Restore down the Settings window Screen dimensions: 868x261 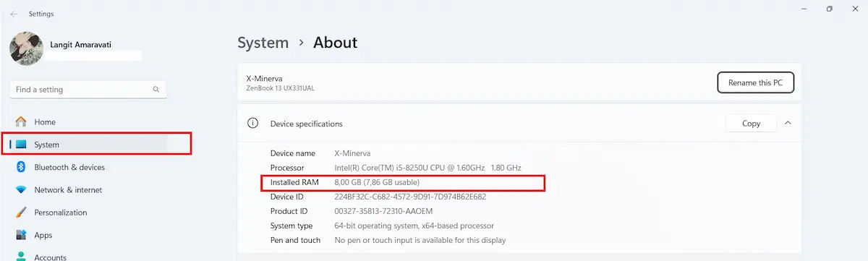829,9
